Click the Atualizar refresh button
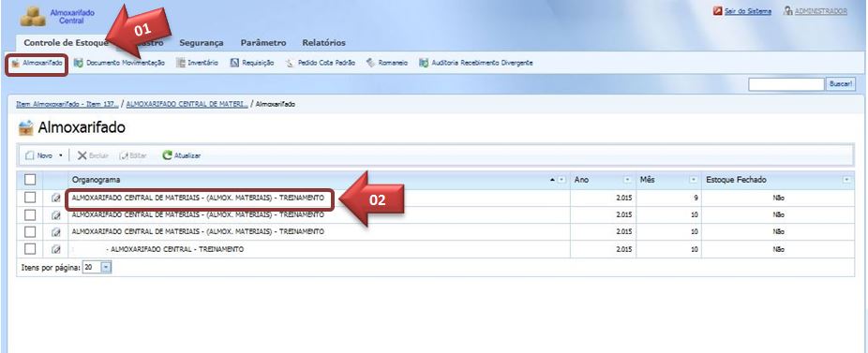Screen dimensions: 868x353 pos(182,155)
